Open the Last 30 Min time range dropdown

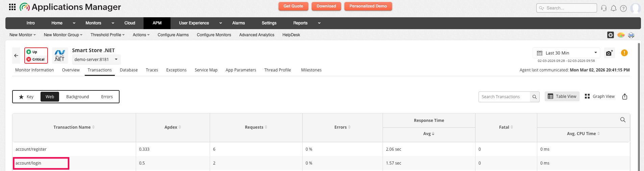[x=566, y=53]
